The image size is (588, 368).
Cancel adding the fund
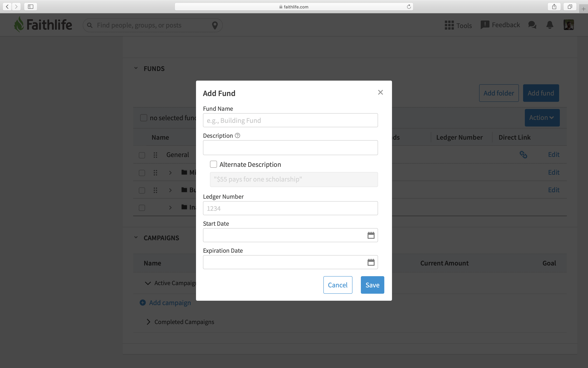pyautogui.click(x=338, y=285)
